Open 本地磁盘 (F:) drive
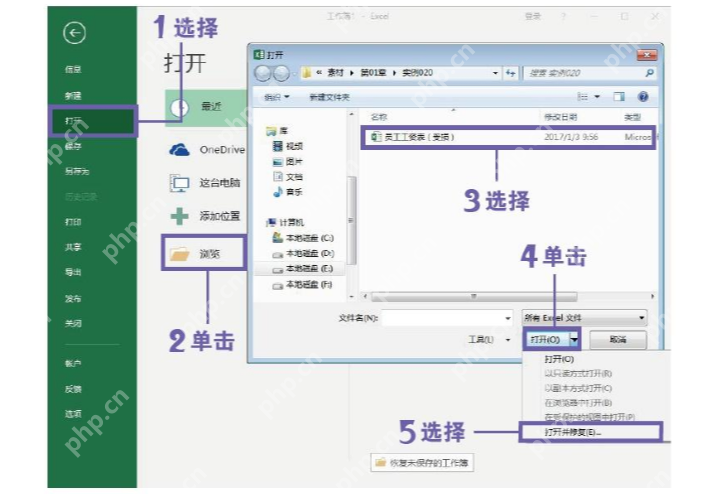 (x=303, y=285)
